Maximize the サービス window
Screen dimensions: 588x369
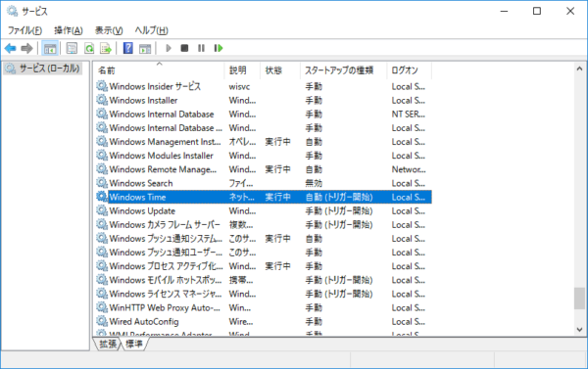tap(537, 11)
